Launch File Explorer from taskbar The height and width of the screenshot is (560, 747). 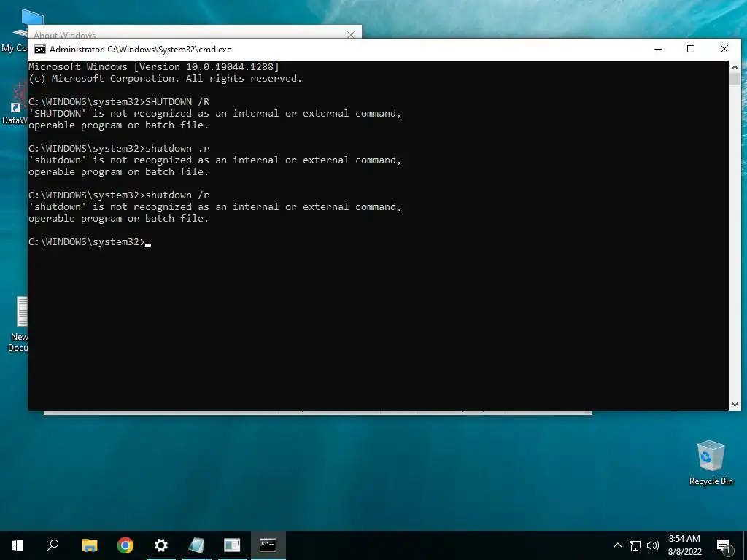(89, 545)
